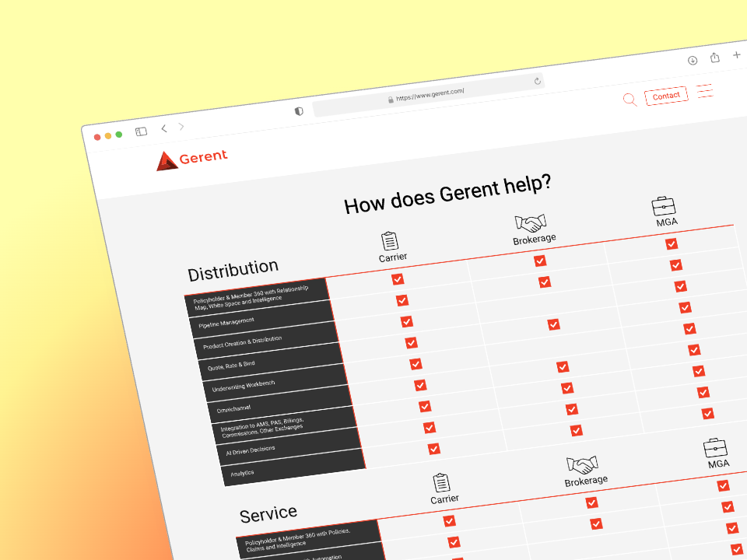The image size is (747, 560).
Task: Toggle Service Carrier checkbox for Policyholder 360 with Policies
Action: click(x=449, y=521)
